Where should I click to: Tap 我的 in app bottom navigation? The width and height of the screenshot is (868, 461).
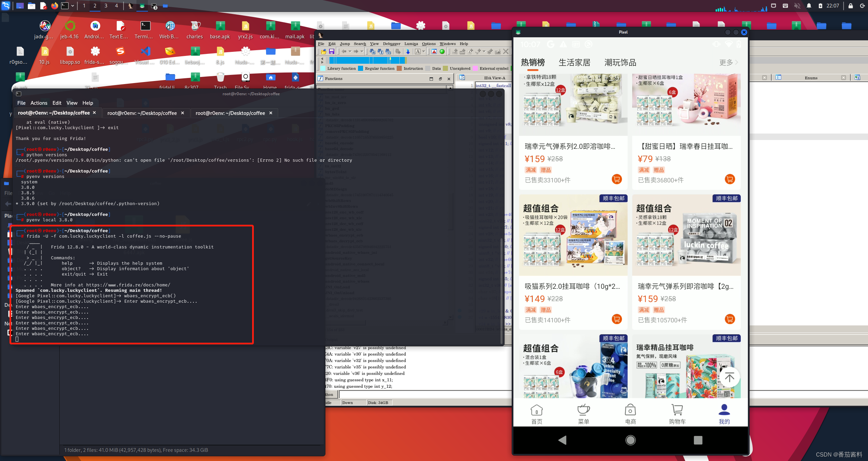pos(724,414)
